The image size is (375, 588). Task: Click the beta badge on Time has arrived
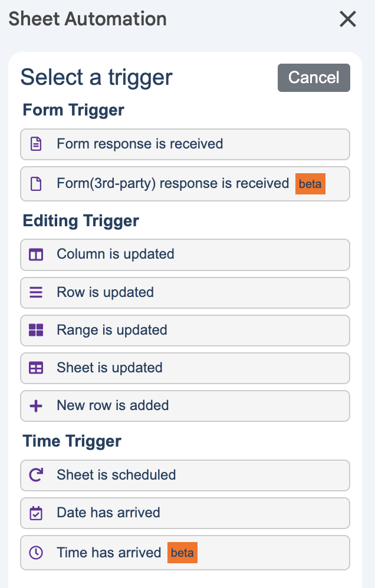click(182, 553)
